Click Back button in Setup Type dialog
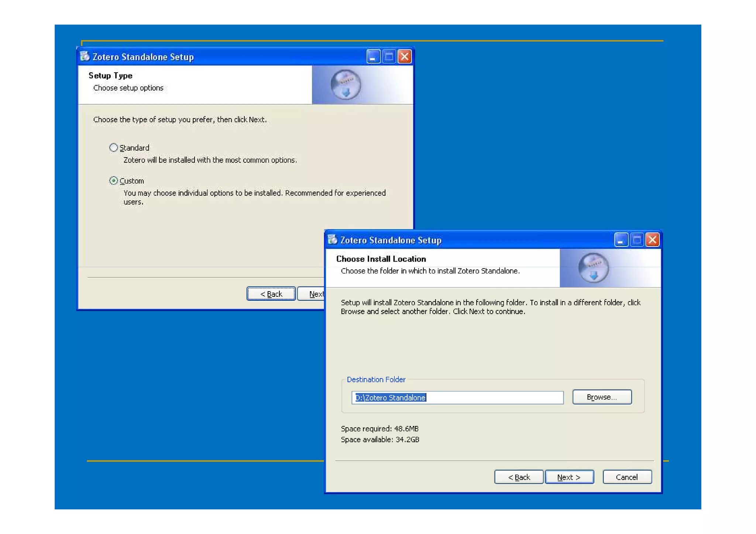 pos(271,294)
